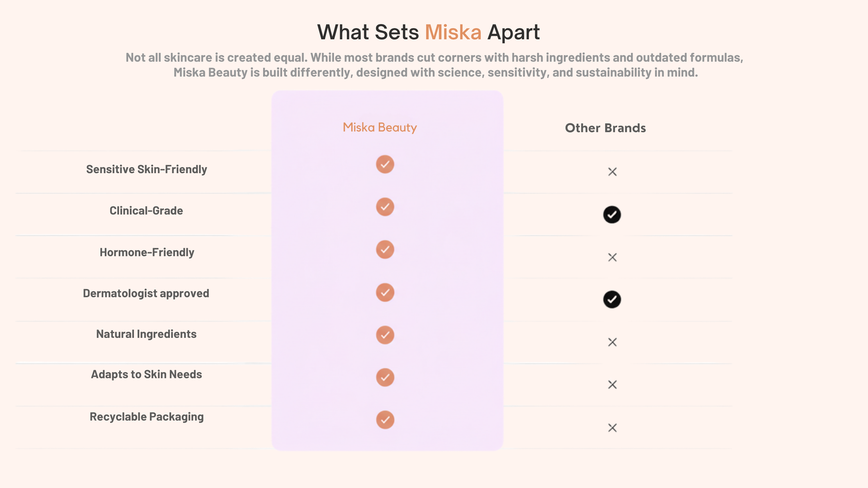Click Other Brands X for Natural Ingredients
Screen dimensions: 868x488
tap(612, 342)
